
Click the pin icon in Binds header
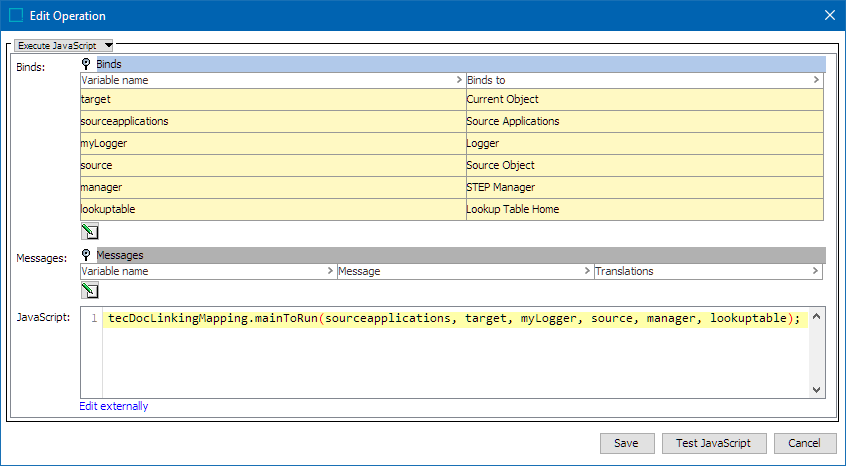tap(86, 64)
